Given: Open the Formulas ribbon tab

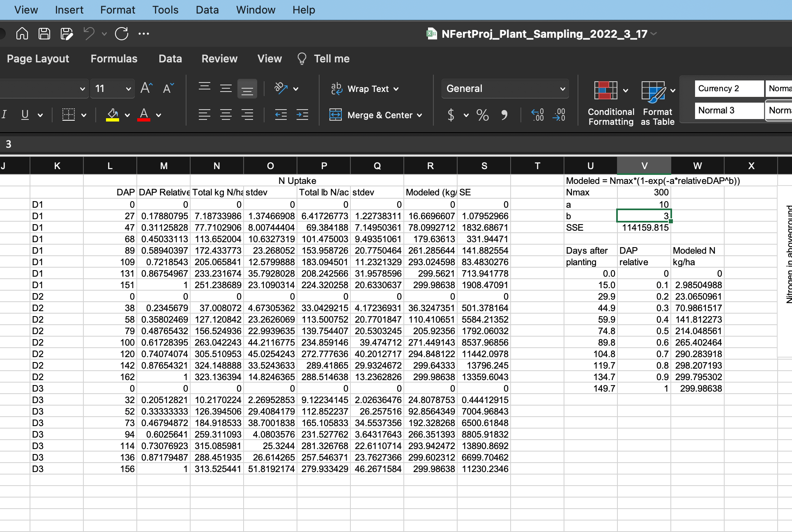Looking at the screenshot, I should click(x=114, y=59).
